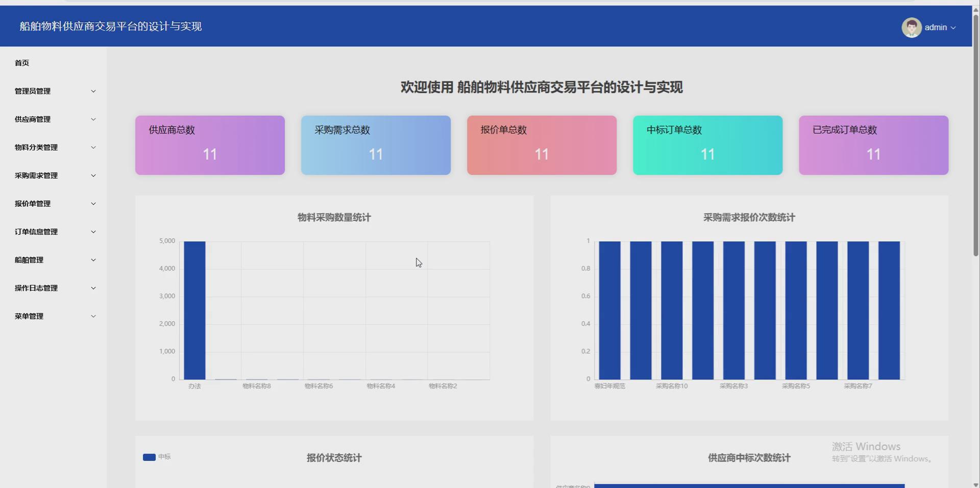Click the platform title in the header
Viewport: 980px width, 488px height.
tap(111, 26)
